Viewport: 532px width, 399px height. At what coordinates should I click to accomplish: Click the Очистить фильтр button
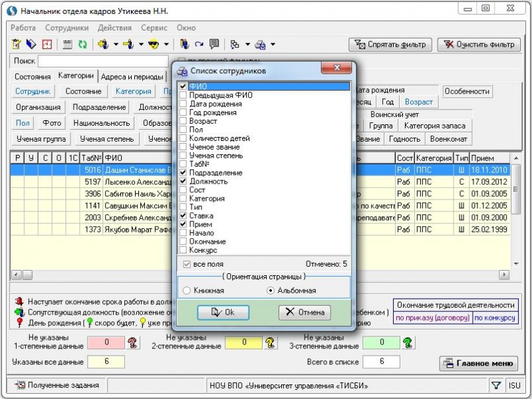coord(479,45)
